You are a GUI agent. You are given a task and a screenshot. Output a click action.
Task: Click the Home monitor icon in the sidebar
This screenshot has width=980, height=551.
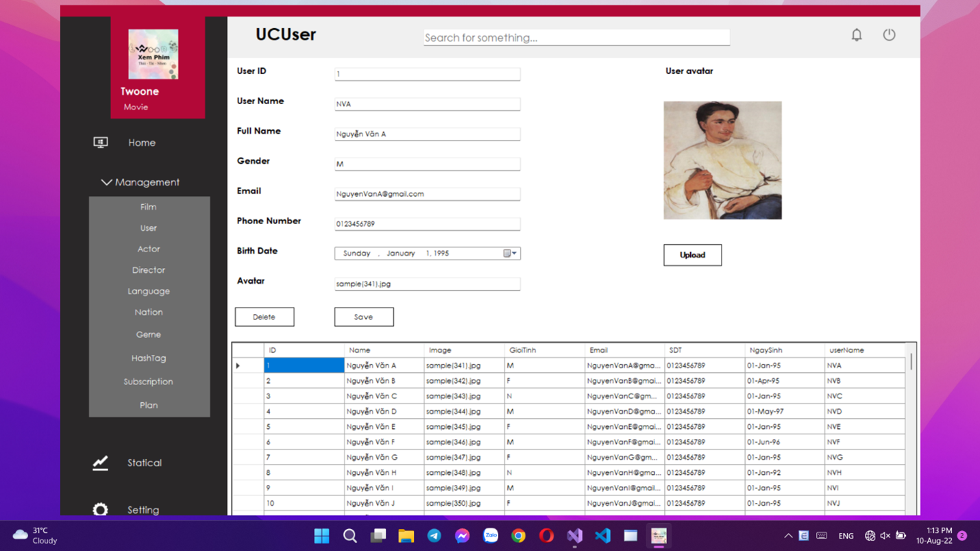101,143
